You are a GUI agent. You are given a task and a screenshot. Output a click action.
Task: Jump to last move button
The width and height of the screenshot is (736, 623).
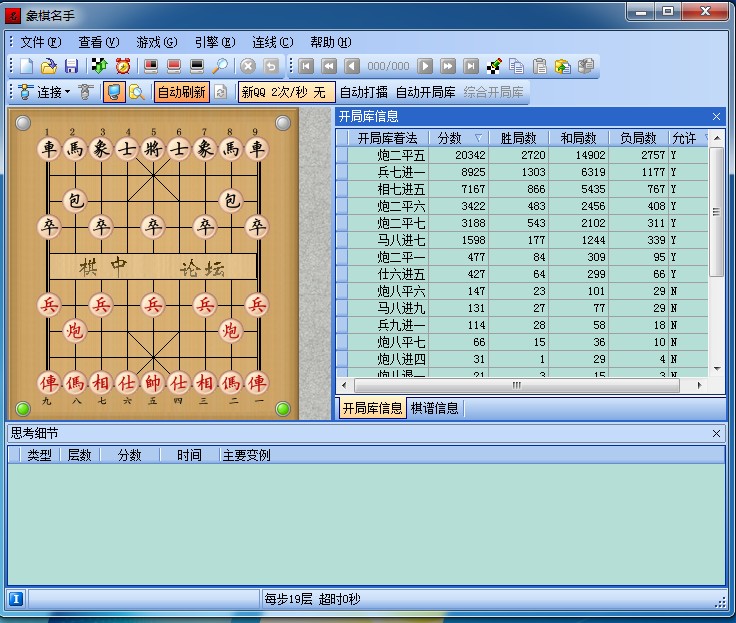tap(471, 66)
